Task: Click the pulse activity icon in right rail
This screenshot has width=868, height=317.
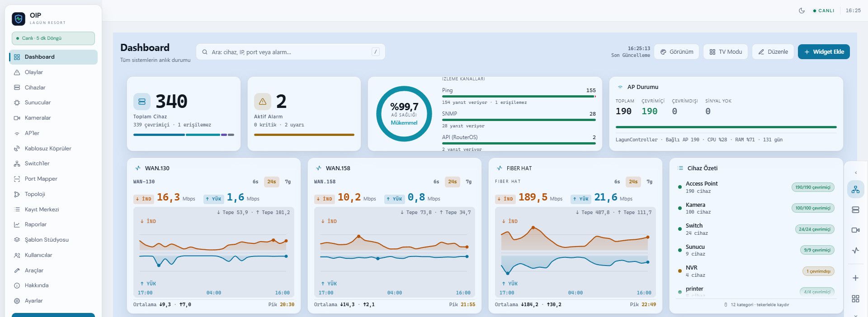Action: tap(855, 250)
